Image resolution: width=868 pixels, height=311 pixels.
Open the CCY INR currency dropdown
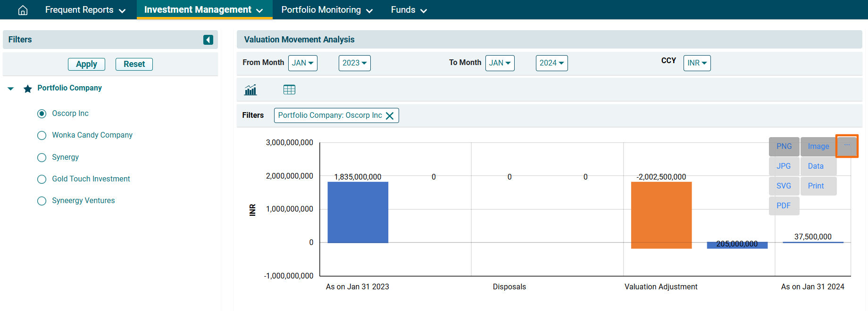pyautogui.click(x=697, y=63)
